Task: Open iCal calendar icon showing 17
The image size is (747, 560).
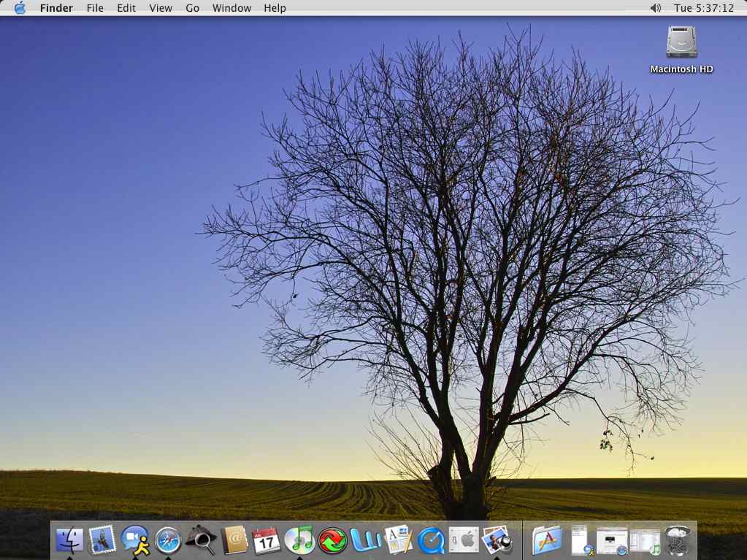Action: coord(267,540)
